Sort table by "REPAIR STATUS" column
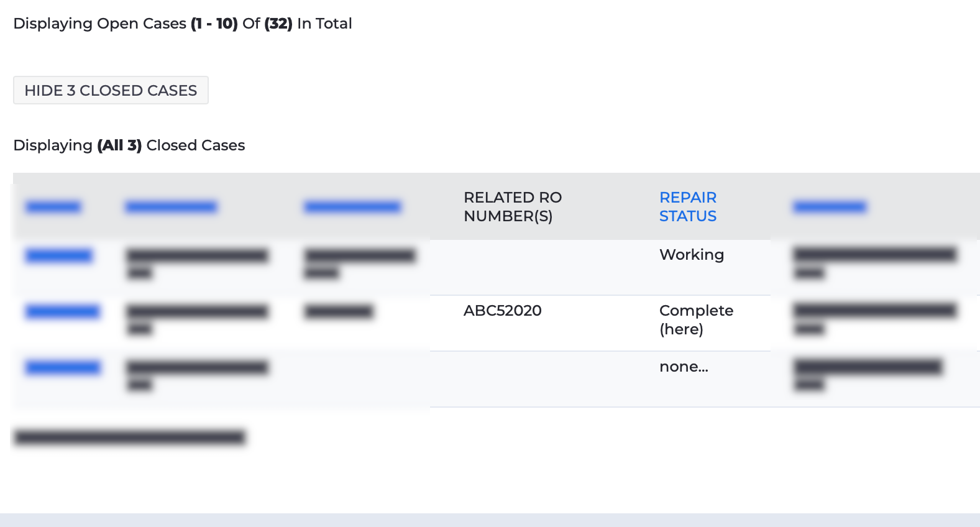Viewport: 980px width, 527px height. click(688, 206)
